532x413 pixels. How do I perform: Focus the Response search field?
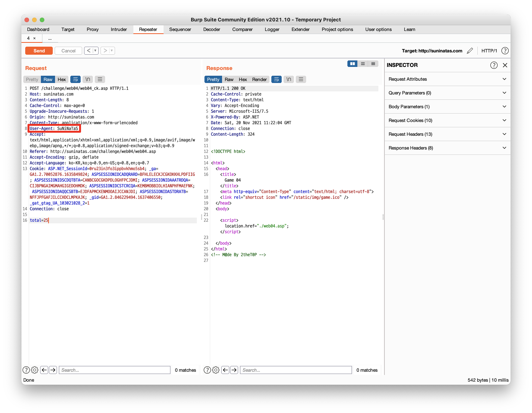pyautogui.click(x=296, y=370)
